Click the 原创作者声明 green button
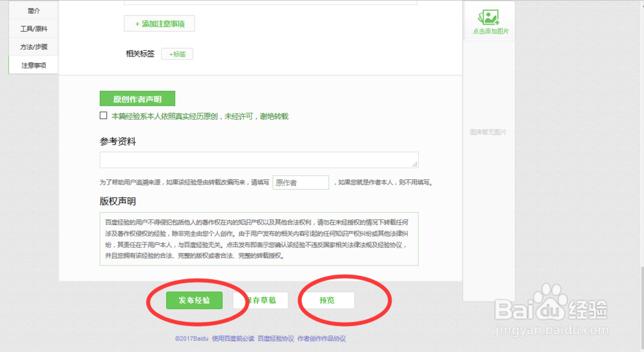644x352 pixels. tap(137, 99)
